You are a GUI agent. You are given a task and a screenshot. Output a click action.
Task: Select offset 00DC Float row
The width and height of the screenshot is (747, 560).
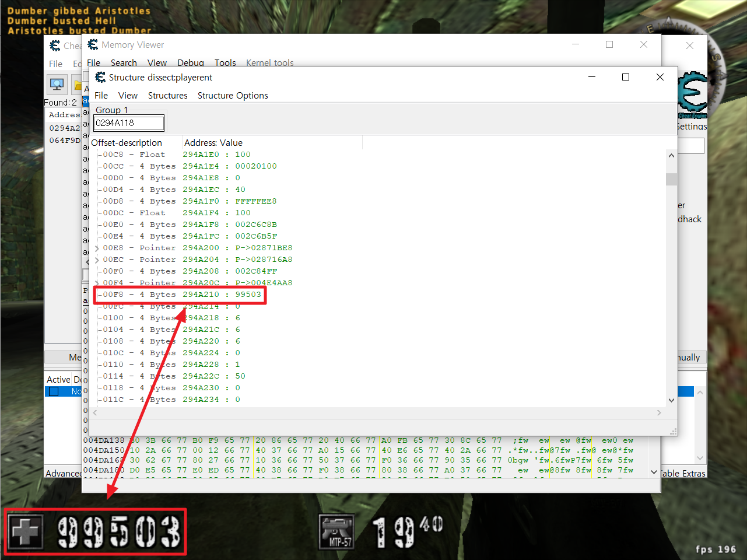click(x=177, y=213)
